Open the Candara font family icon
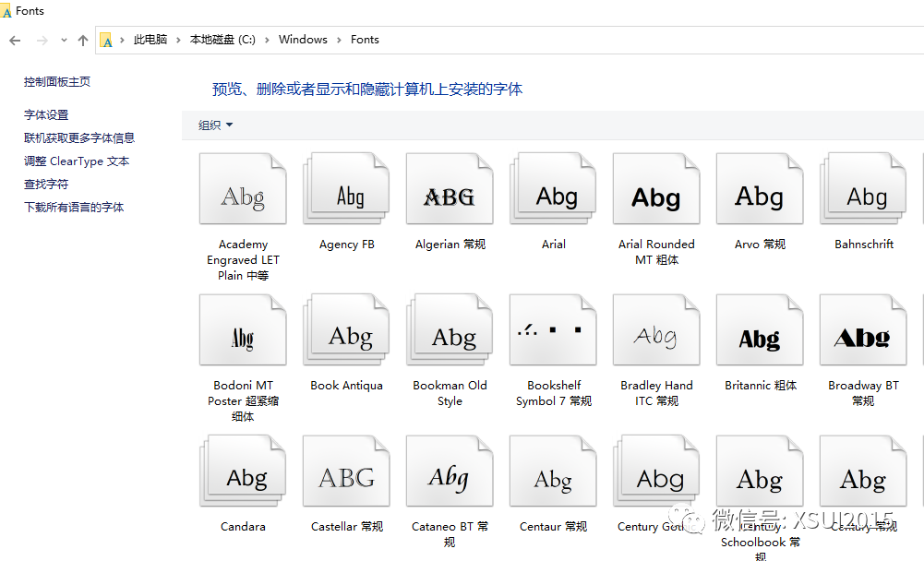 point(243,471)
